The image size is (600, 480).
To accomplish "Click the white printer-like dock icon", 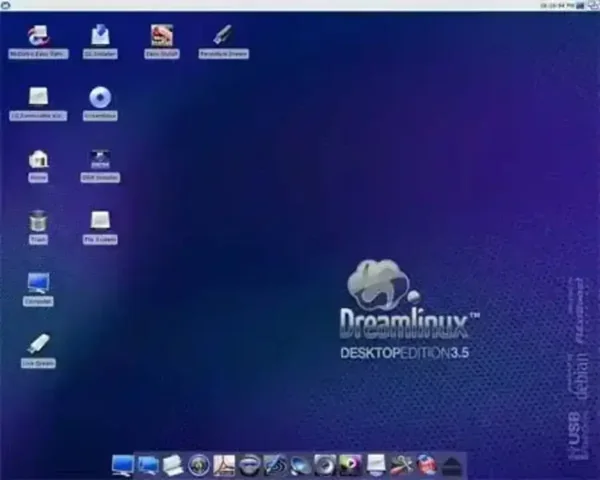I will click(x=173, y=465).
